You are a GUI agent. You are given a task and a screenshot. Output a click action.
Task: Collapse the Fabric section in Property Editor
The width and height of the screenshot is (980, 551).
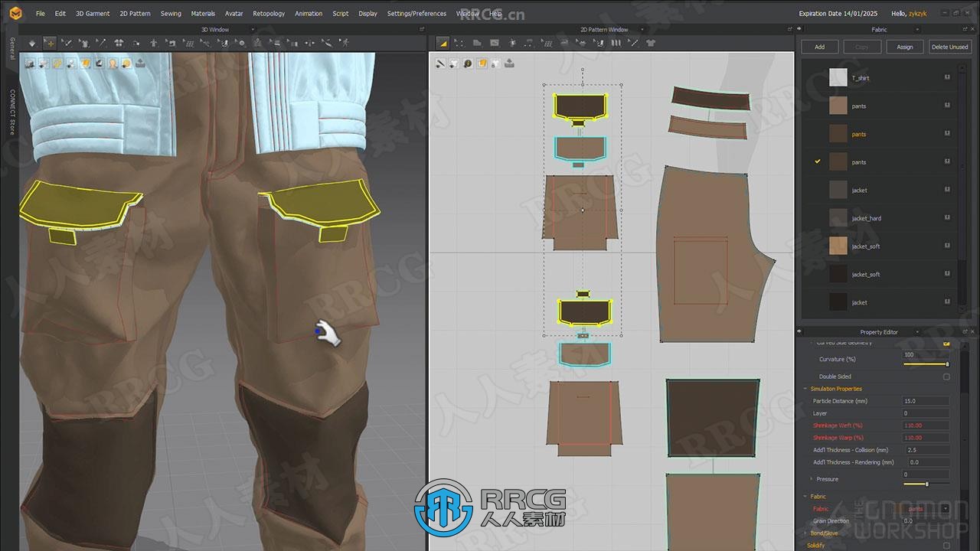pos(805,497)
